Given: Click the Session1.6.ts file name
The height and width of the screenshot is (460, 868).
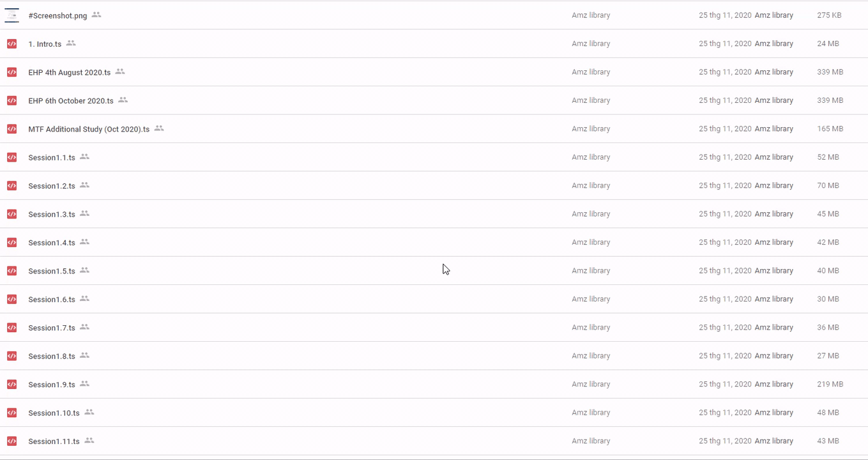Looking at the screenshot, I should (x=52, y=300).
